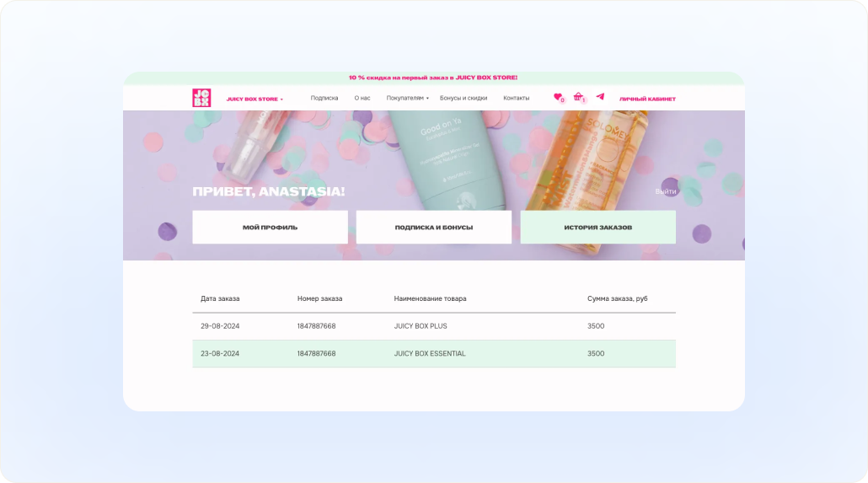Select the JUICY BOX ESSENTIAL product name
Image resolution: width=868 pixels, height=483 pixels.
tap(430, 353)
